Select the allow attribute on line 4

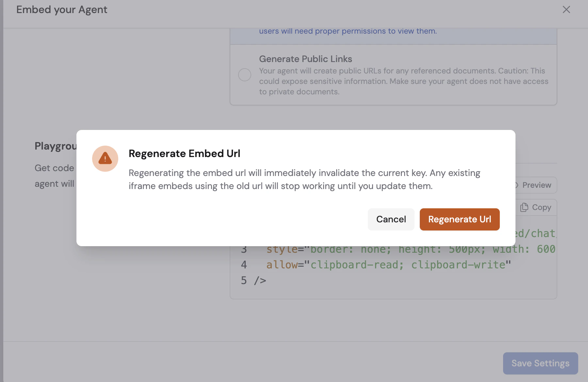click(x=282, y=265)
